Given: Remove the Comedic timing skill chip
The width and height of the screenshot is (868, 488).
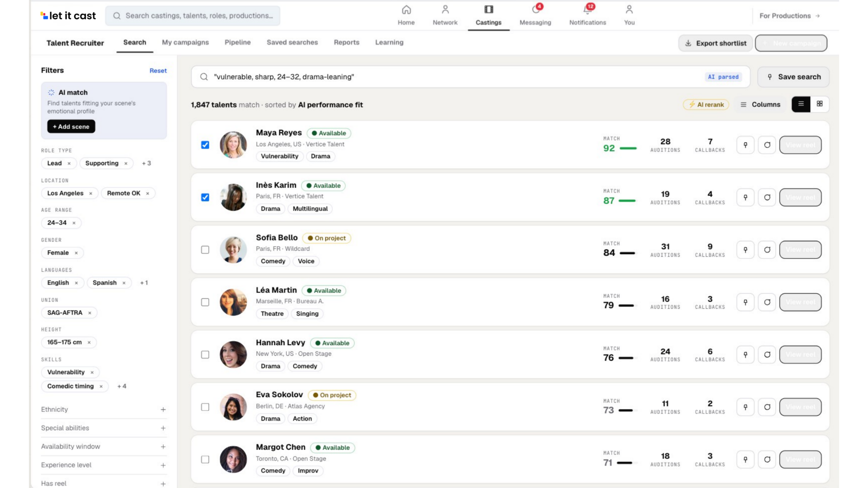Looking at the screenshot, I should tap(101, 386).
